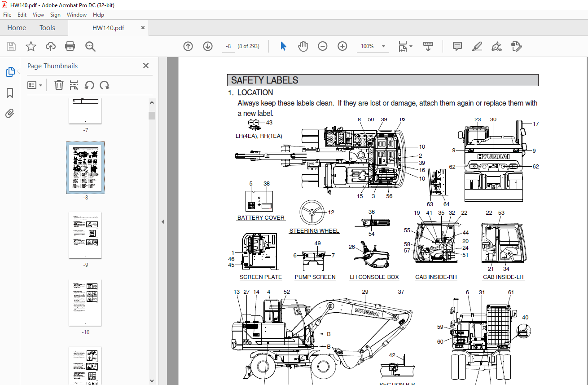Add a comment with the sticky note icon
This screenshot has height=385, width=588.
[457, 46]
